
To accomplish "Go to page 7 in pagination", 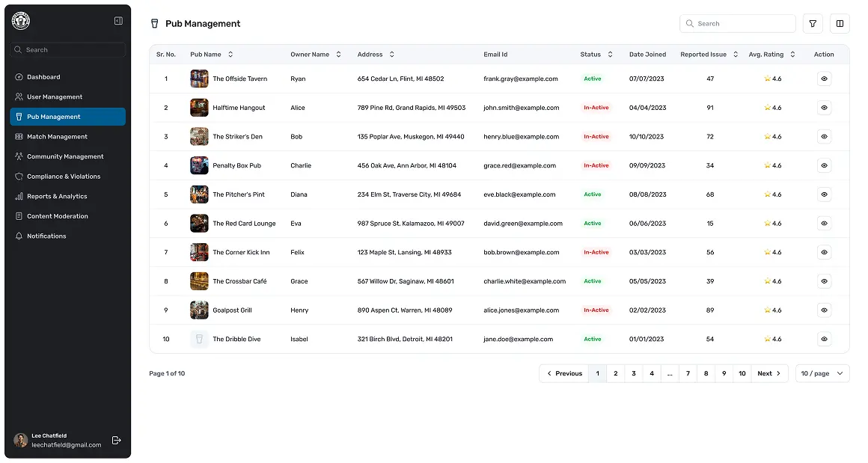I will tap(688, 373).
